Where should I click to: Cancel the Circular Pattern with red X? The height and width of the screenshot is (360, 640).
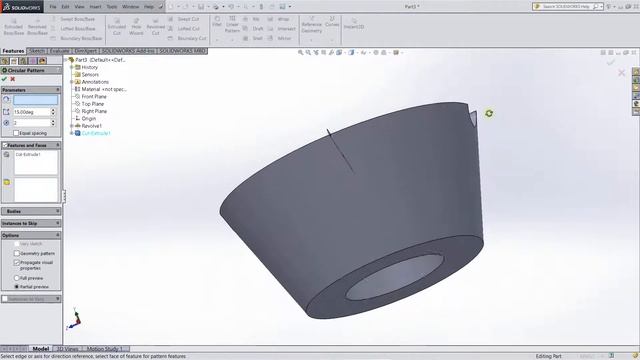[13, 79]
